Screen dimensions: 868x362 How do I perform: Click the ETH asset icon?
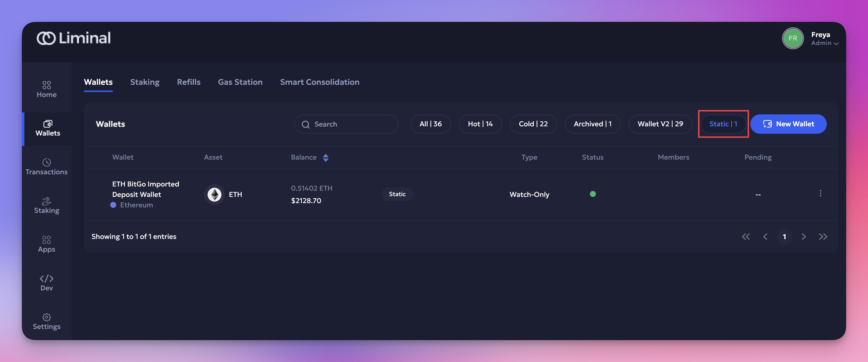214,194
